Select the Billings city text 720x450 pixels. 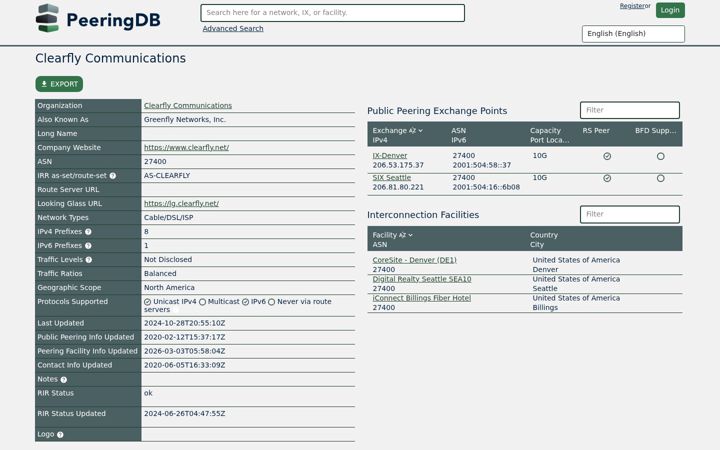(x=545, y=308)
